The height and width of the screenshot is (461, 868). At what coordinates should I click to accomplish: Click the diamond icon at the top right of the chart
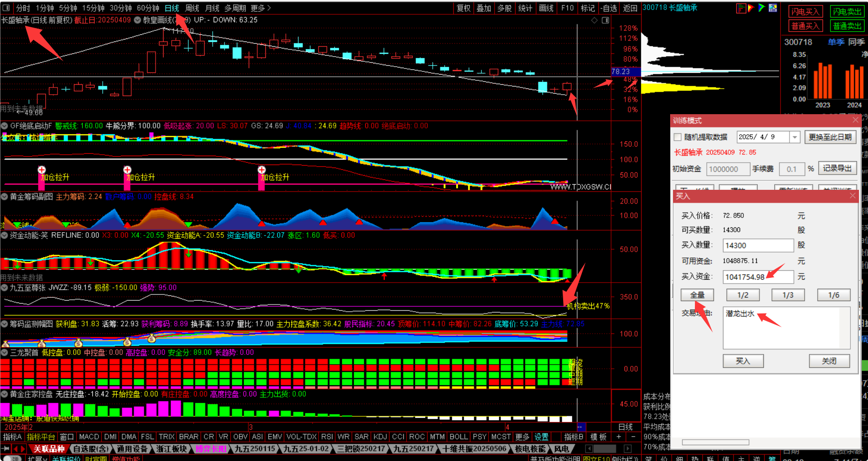point(595,20)
